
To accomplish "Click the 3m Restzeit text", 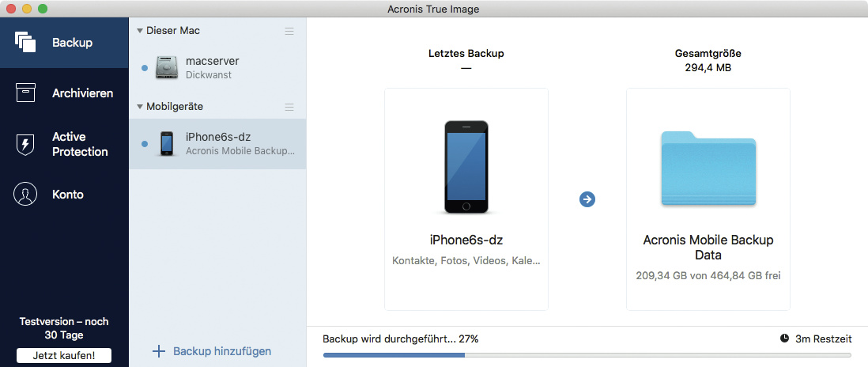I will coord(824,339).
